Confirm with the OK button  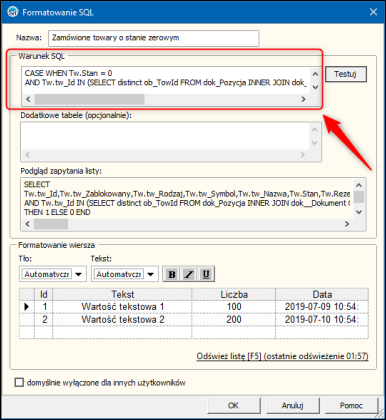pyautogui.click(x=233, y=405)
